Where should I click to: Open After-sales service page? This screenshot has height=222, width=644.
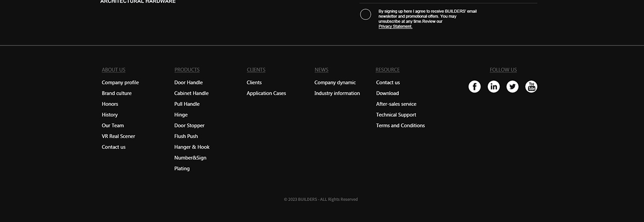click(396, 104)
